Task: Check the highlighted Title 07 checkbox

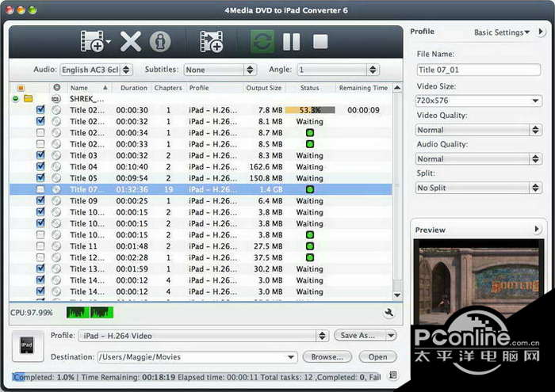Action: point(40,189)
